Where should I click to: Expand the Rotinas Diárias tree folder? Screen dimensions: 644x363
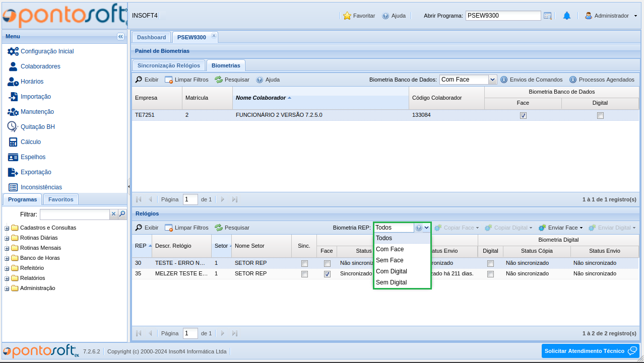[7, 238]
